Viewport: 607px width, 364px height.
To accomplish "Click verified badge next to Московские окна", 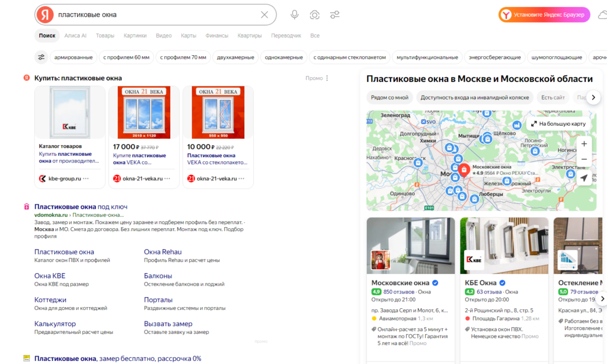I will (435, 283).
